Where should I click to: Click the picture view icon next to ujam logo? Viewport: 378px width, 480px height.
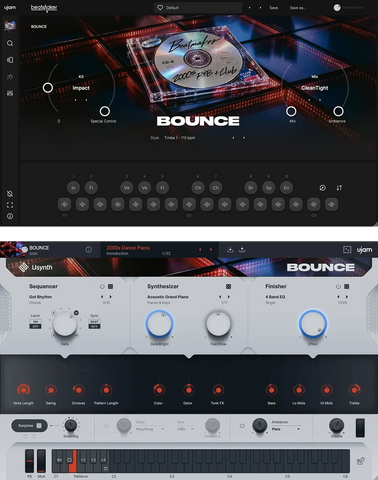347,249
